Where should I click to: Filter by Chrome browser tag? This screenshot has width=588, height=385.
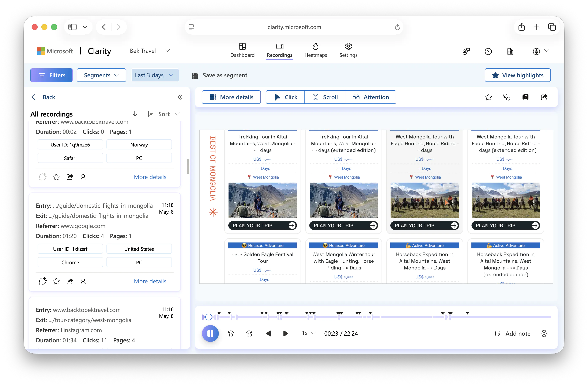pos(70,262)
